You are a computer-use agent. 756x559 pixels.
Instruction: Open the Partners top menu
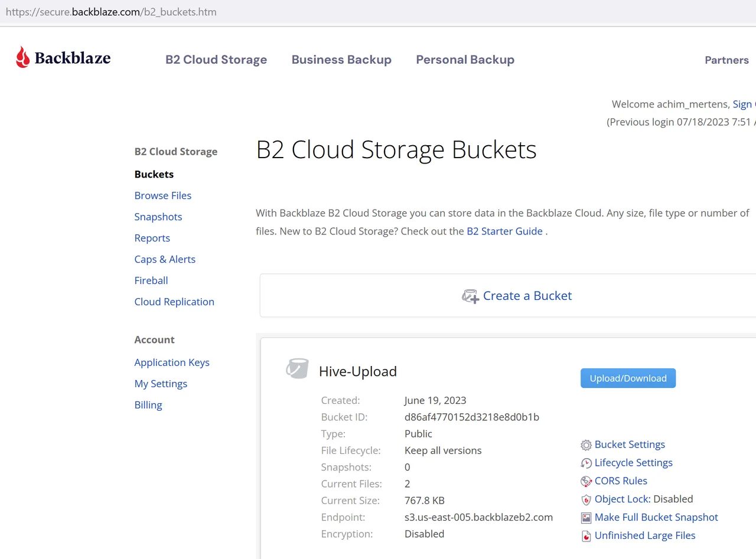pos(726,60)
